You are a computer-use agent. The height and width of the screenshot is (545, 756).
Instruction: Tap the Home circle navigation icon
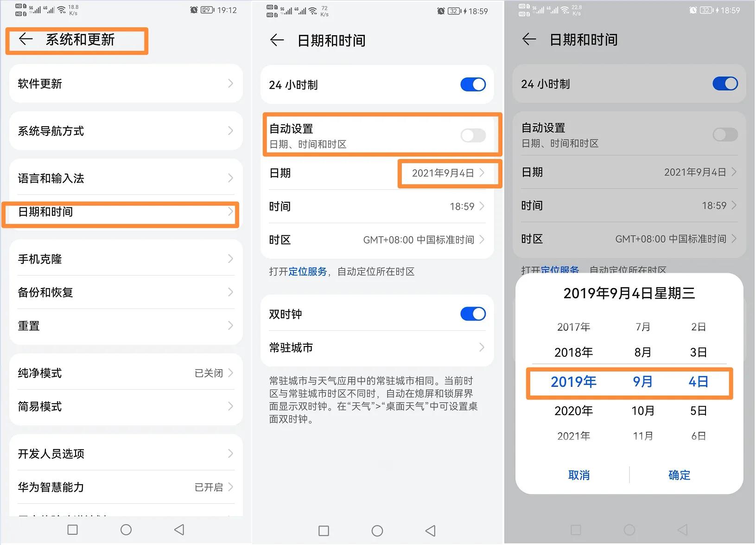point(126,530)
